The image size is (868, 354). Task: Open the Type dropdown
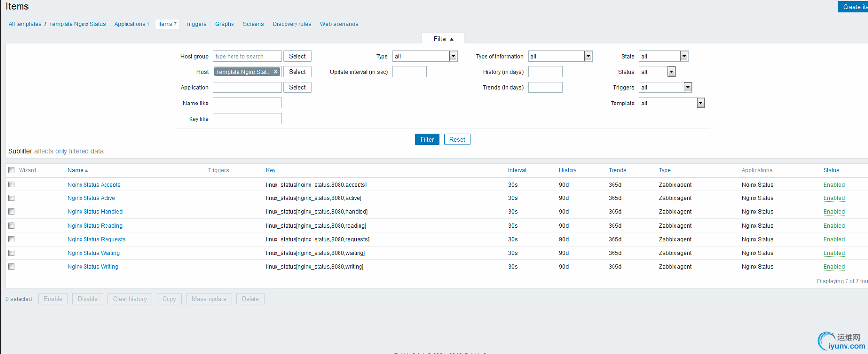click(424, 56)
